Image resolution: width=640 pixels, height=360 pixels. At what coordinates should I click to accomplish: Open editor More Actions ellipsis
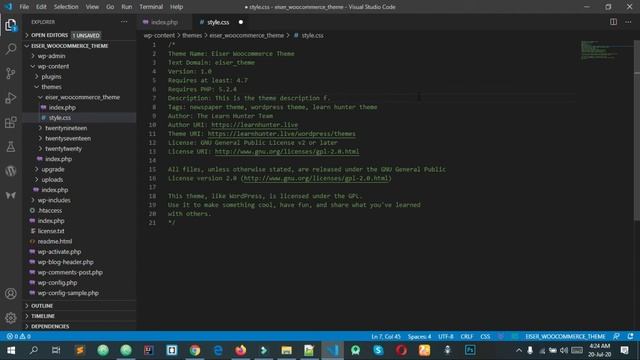628,22
